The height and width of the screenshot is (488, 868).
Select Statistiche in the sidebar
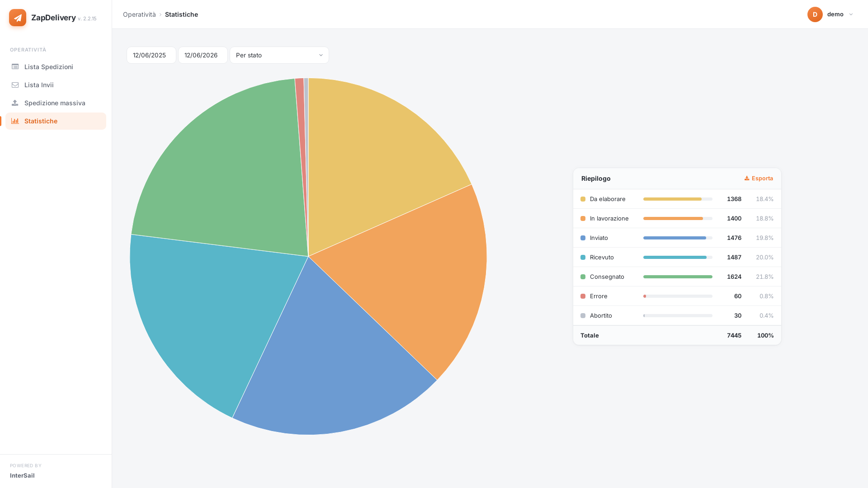56,121
